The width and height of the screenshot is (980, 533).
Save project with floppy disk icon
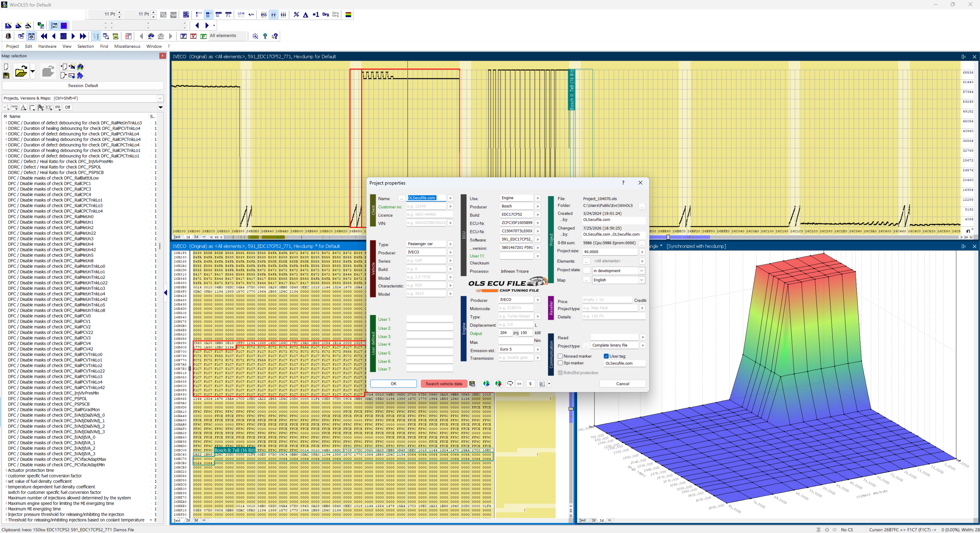point(6,76)
